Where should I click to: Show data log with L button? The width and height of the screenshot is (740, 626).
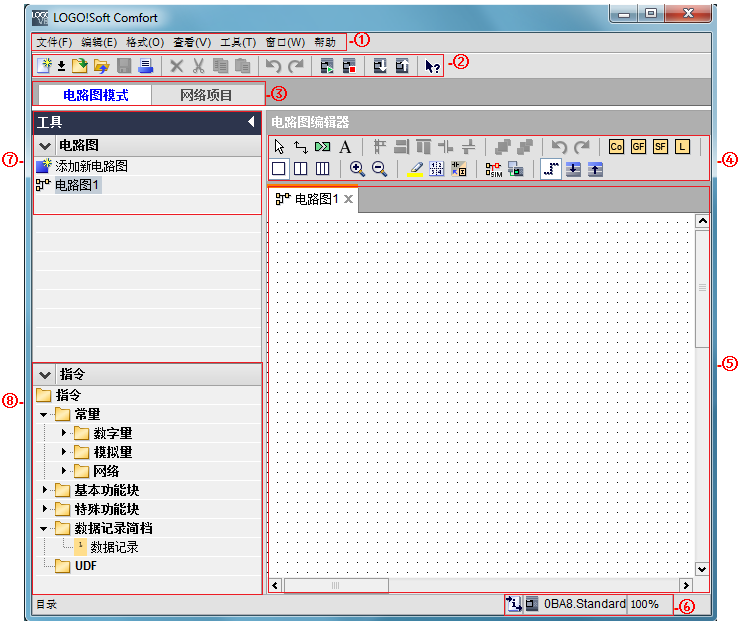[682, 147]
